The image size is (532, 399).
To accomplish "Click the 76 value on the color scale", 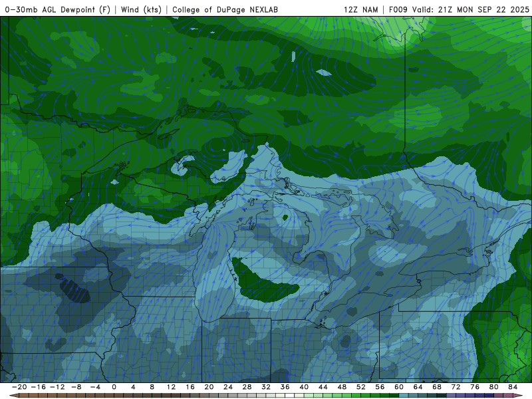I will [475, 387].
